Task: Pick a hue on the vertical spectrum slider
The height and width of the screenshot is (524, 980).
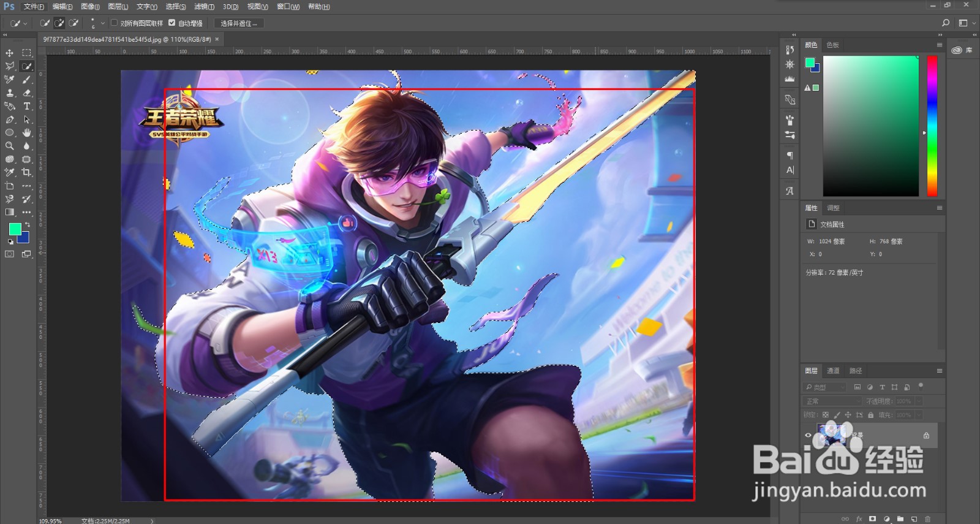Action: coord(932,126)
